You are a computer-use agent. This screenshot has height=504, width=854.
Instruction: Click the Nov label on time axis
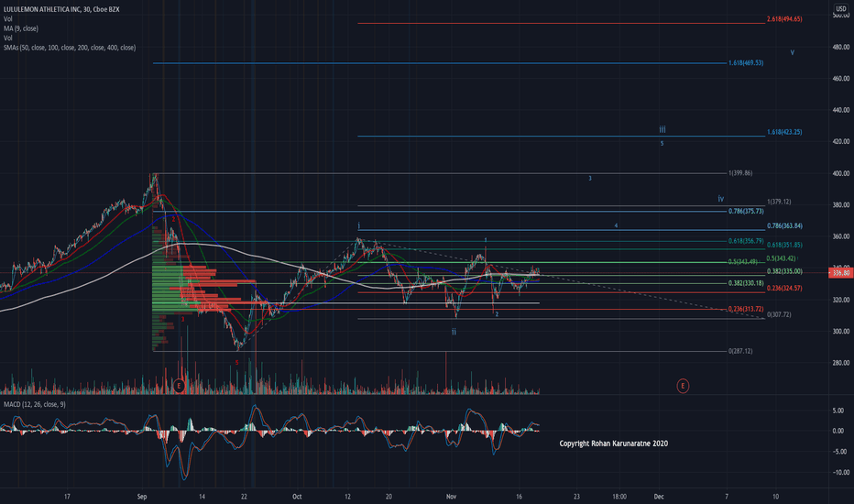pos(451,497)
